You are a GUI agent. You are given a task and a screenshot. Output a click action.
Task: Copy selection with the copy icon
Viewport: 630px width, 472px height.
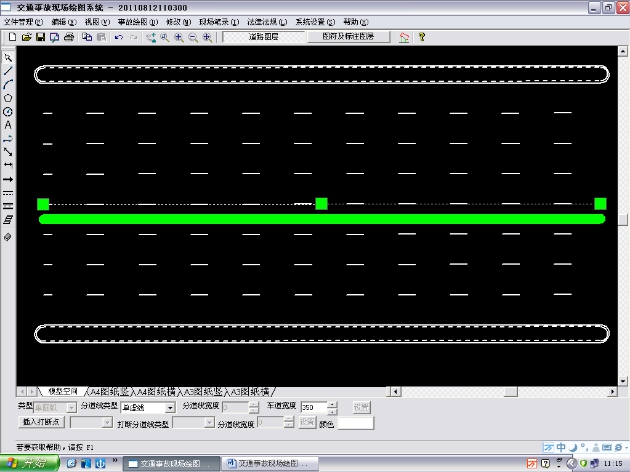87,37
